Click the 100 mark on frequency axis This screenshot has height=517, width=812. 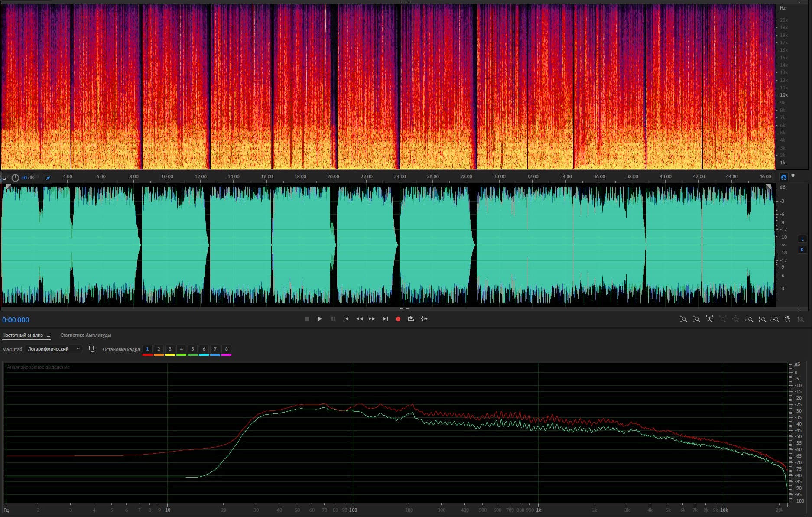353,510
